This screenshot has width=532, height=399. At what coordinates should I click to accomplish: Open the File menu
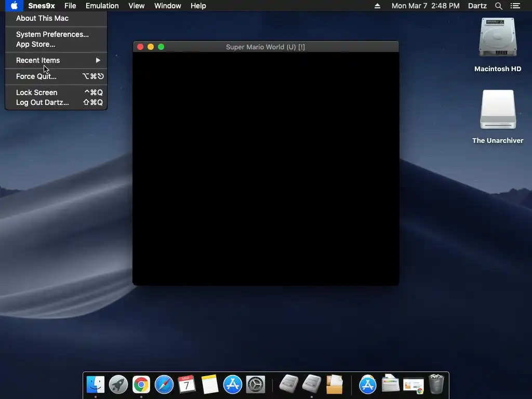point(70,6)
